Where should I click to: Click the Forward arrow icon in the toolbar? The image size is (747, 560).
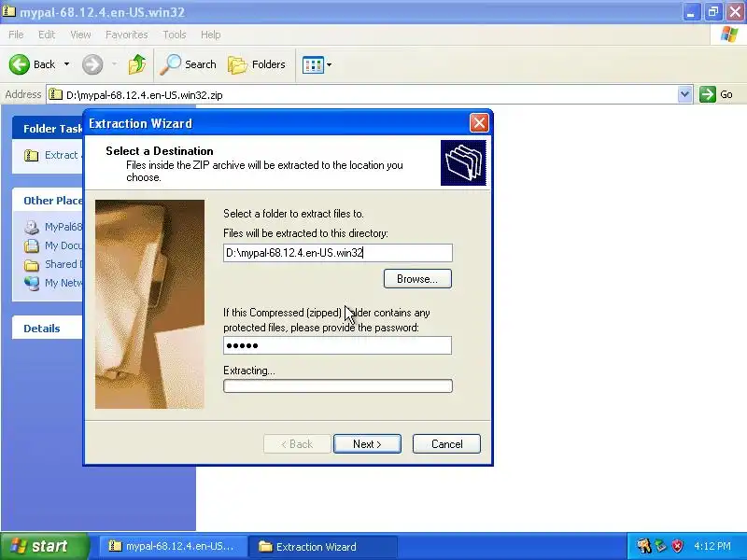[92, 64]
